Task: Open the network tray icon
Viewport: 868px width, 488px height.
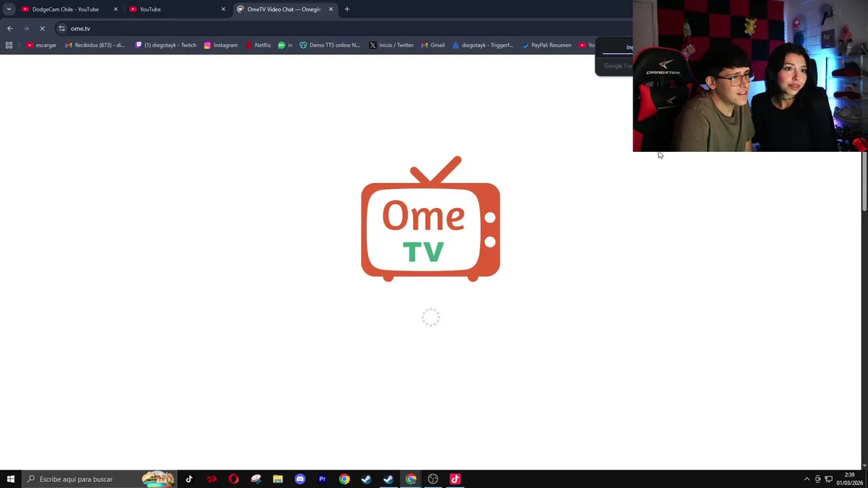Action: pyautogui.click(x=828, y=479)
